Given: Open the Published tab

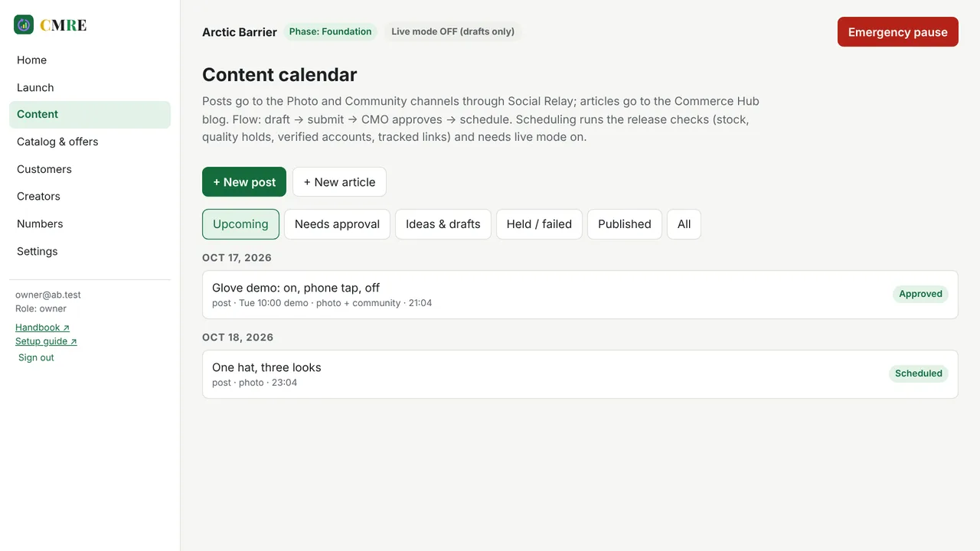Looking at the screenshot, I should pyautogui.click(x=625, y=224).
